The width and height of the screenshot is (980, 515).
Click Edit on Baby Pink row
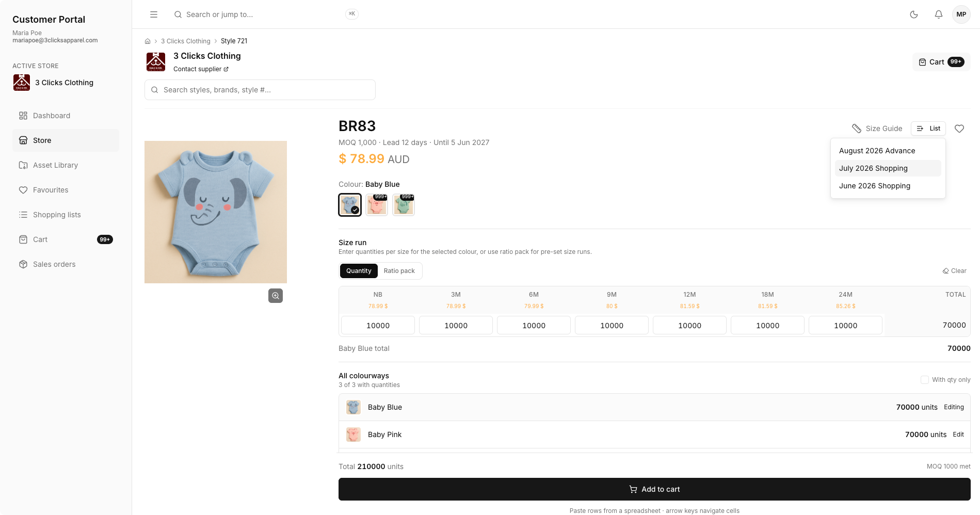click(x=958, y=434)
